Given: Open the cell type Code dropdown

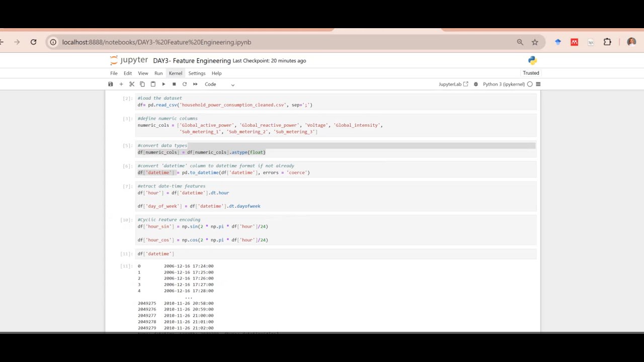Looking at the screenshot, I should coord(219,84).
